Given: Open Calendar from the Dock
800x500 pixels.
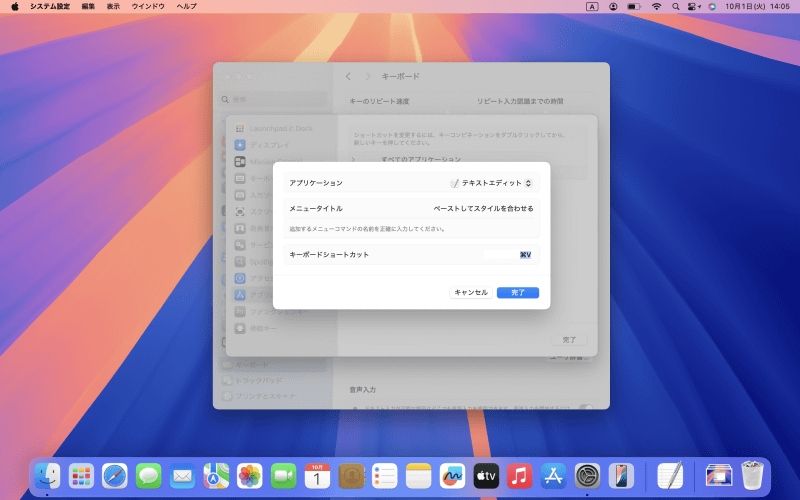Looking at the screenshot, I should 317,476.
